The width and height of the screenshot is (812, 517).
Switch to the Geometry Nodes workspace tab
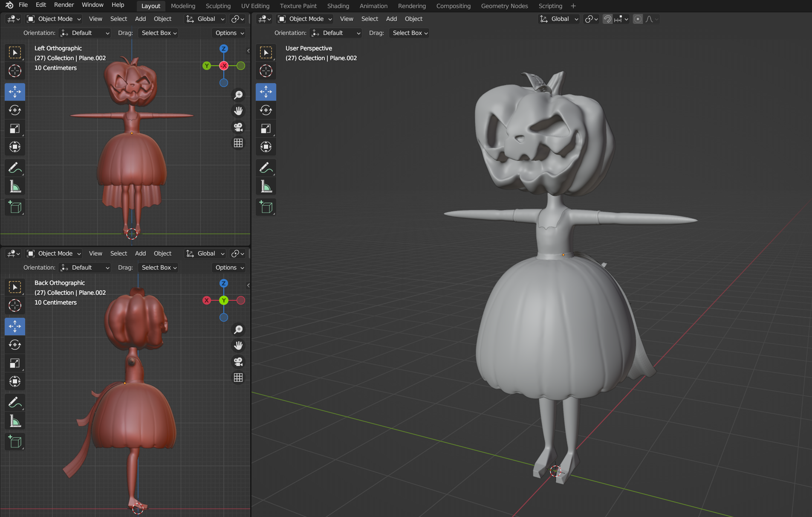point(504,6)
